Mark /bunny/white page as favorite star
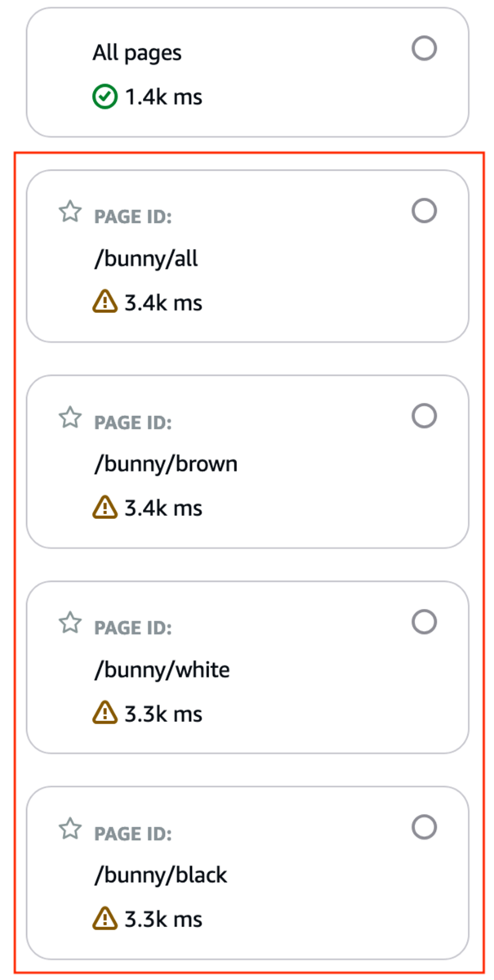The height and width of the screenshot is (980, 494). [x=70, y=623]
